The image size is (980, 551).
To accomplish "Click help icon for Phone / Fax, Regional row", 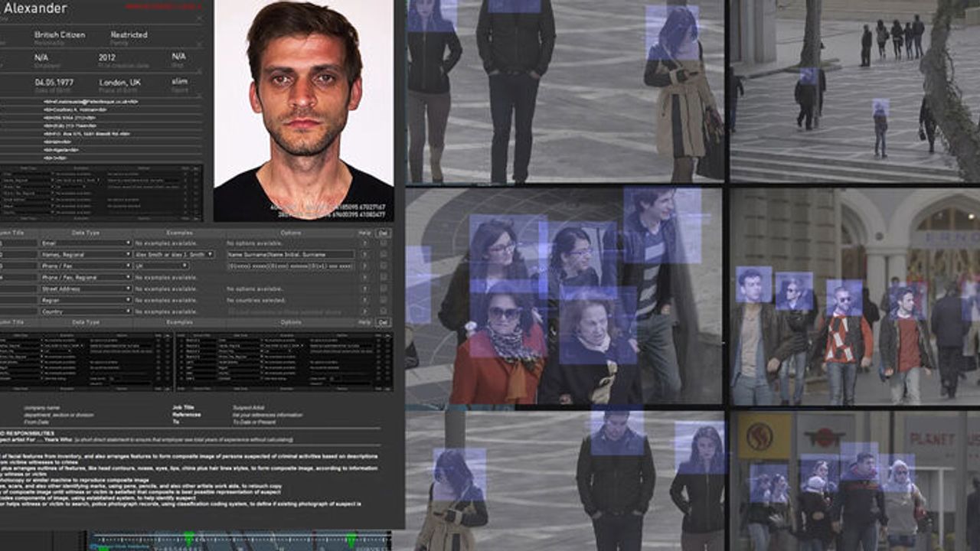I will pos(364,278).
